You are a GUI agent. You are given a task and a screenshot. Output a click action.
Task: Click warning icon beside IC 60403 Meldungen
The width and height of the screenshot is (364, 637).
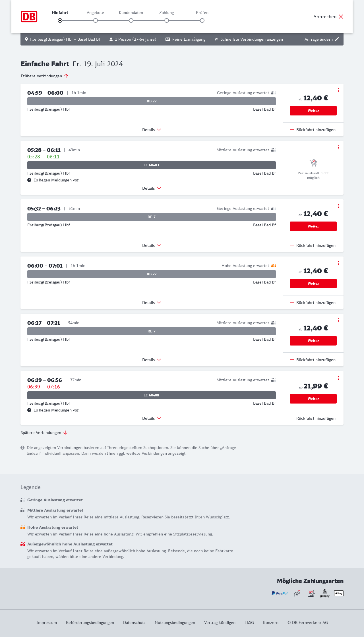point(29,180)
